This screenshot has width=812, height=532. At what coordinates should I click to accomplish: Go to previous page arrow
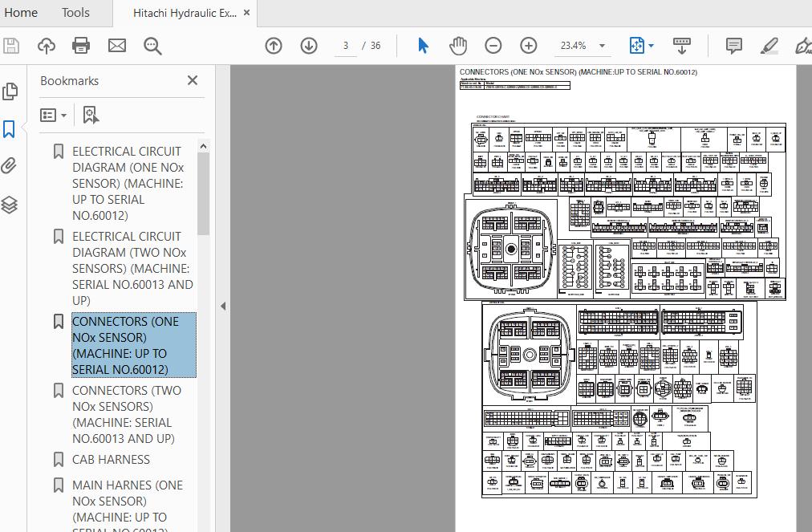tap(274, 46)
